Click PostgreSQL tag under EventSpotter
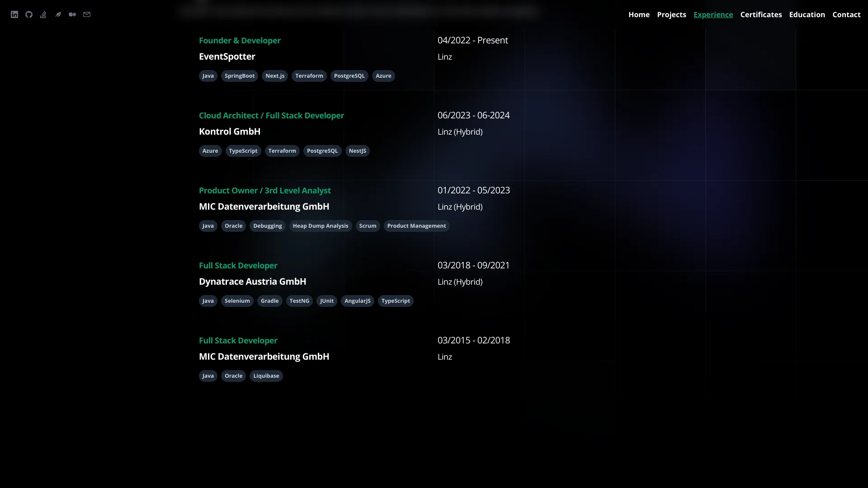This screenshot has height=488, width=868. (x=349, y=76)
